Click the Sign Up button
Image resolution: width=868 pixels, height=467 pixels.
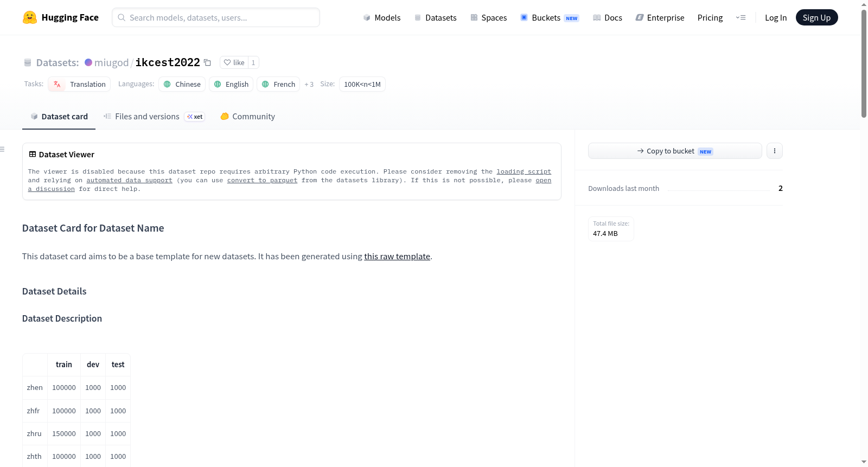click(816, 17)
